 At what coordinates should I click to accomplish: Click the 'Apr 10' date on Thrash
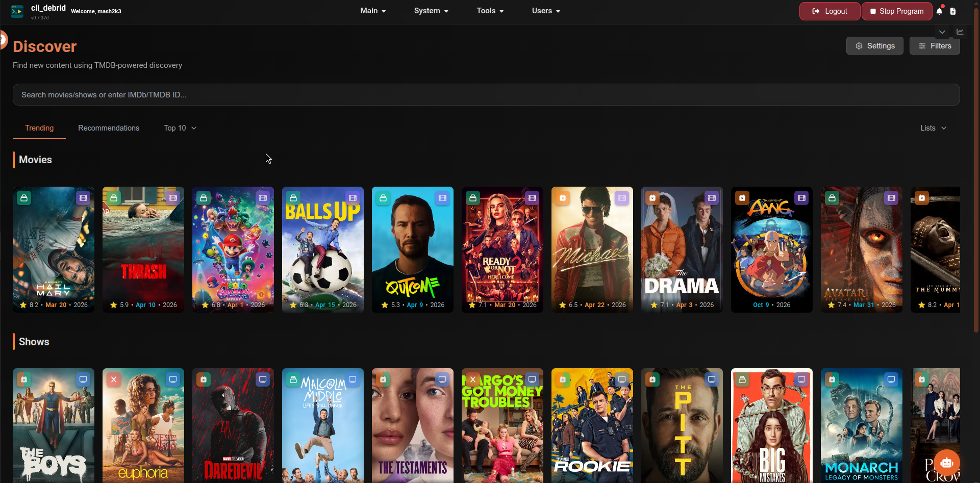tap(145, 305)
